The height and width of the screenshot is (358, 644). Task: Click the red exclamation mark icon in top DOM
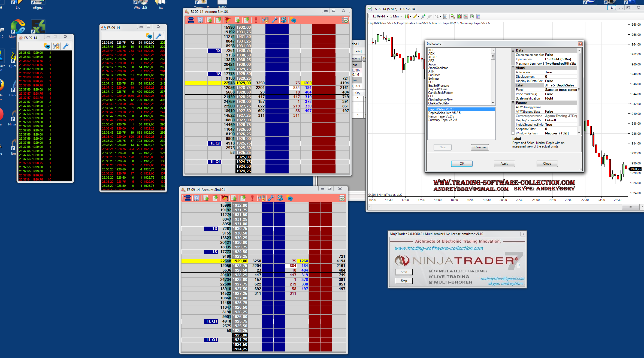(256, 20)
